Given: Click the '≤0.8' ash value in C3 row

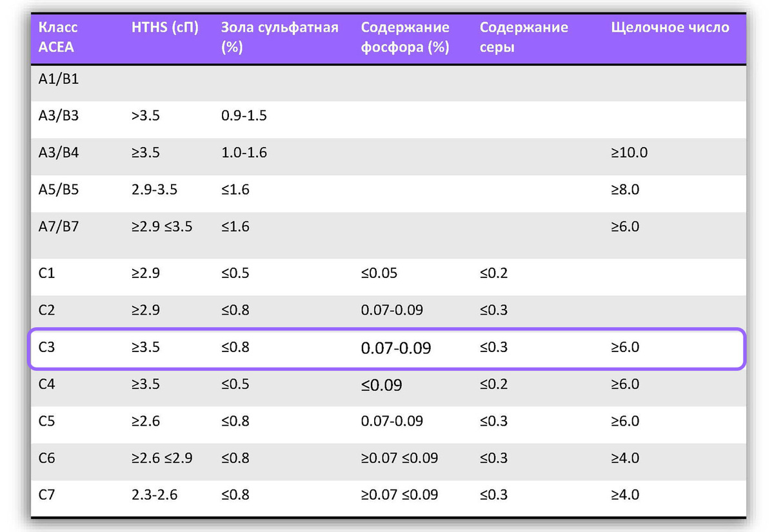Looking at the screenshot, I should (235, 347).
